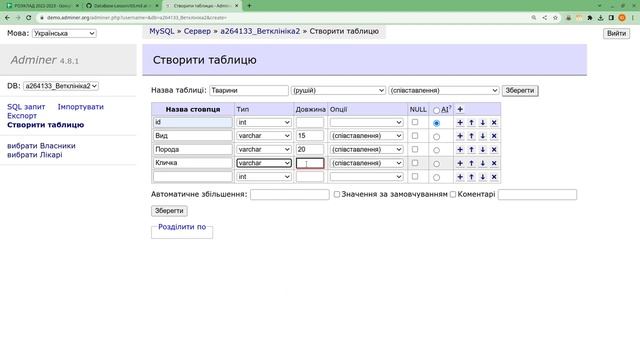Open the type dropdown for the Порода row
The width and height of the screenshot is (640, 360).
coord(264,149)
